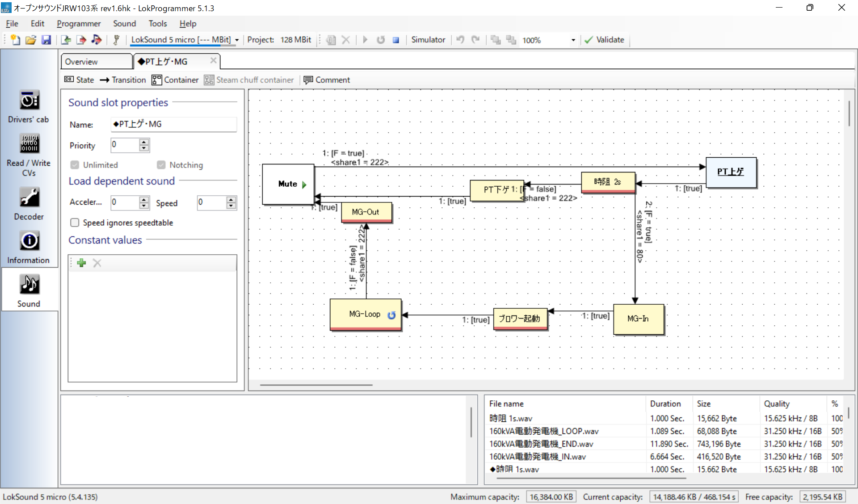Add a constant value with plus icon
This screenshot has height=504, width=858.
81,263
